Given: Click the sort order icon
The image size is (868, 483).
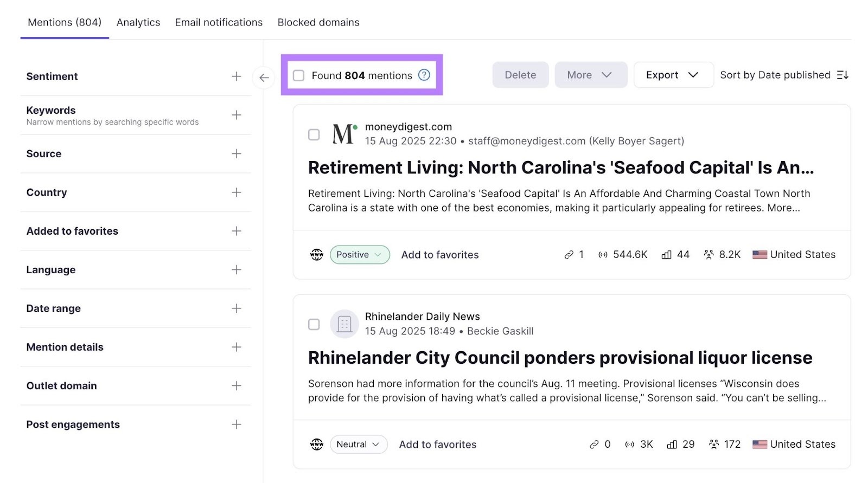Looking at the screenshot, I should (843, 75).
